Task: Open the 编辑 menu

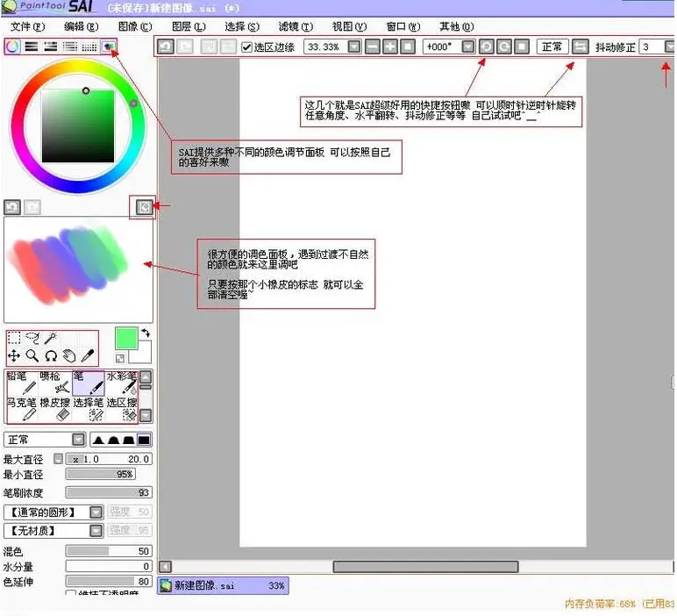Action: pyautogui.click(x=82, y=27)
